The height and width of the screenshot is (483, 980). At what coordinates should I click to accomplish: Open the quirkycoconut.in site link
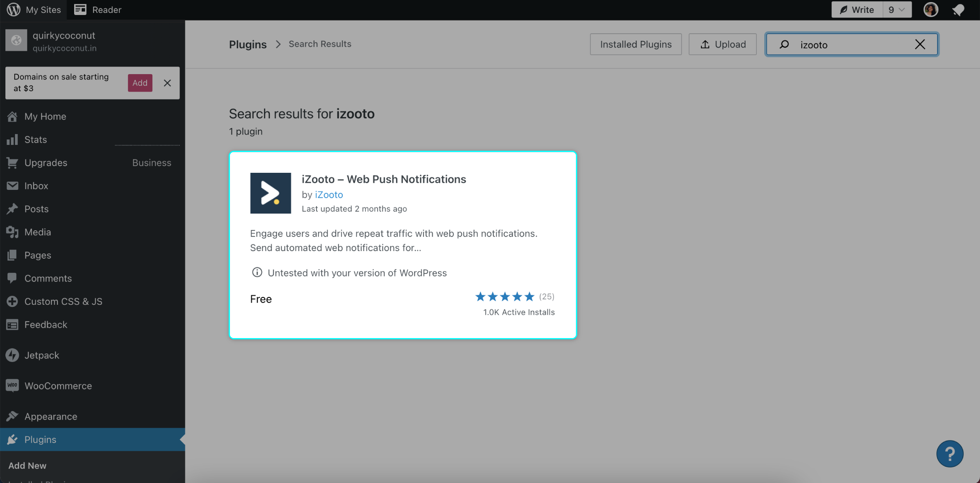click(x=65, y=48)
